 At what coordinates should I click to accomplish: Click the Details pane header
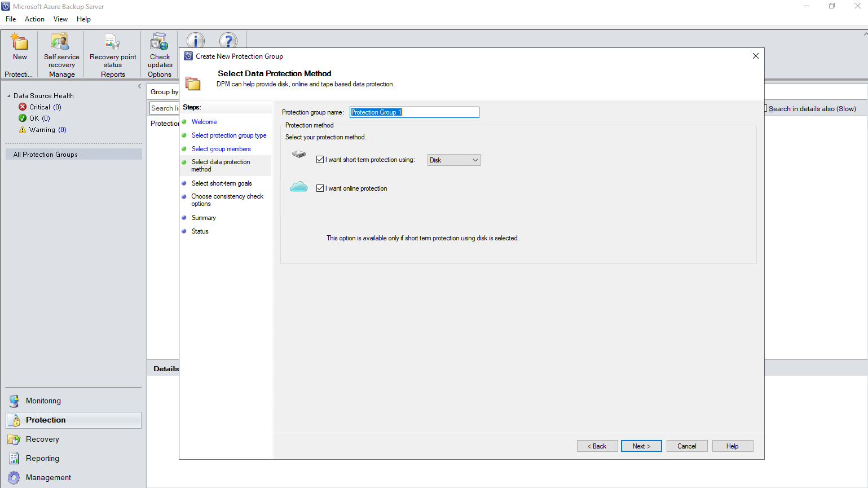click(166, 369)
